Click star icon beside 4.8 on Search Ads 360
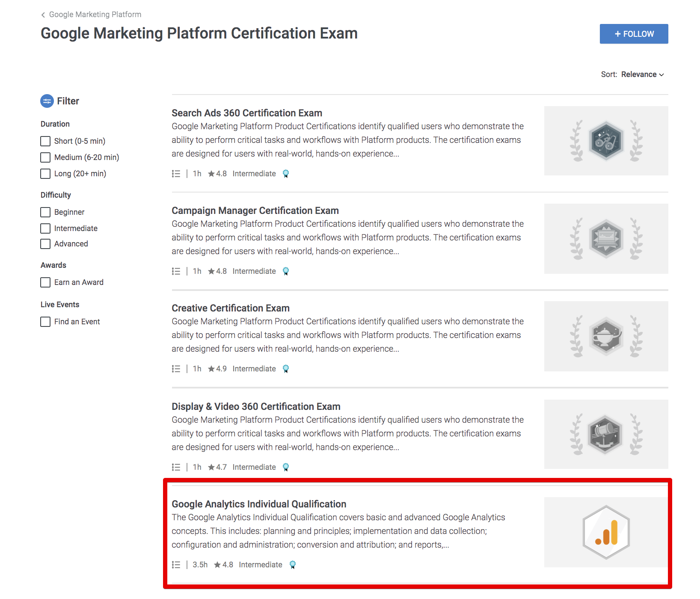Image resolution: width=700 pixels, height=599 pixels. coord(211,173)
